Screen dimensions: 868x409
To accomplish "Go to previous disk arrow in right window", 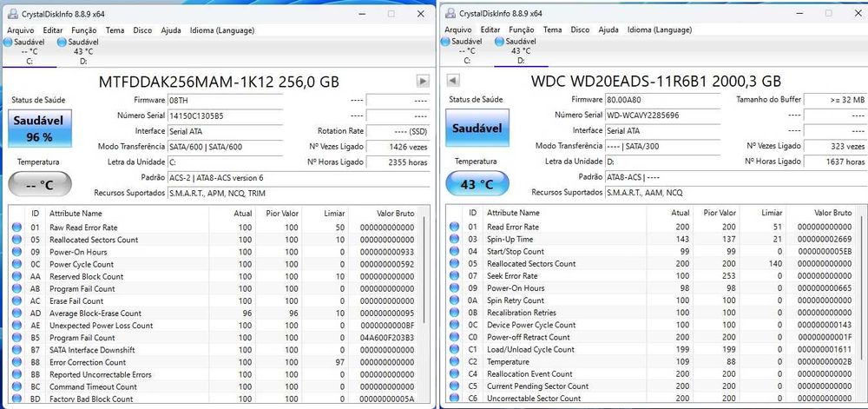I will 453,81.
